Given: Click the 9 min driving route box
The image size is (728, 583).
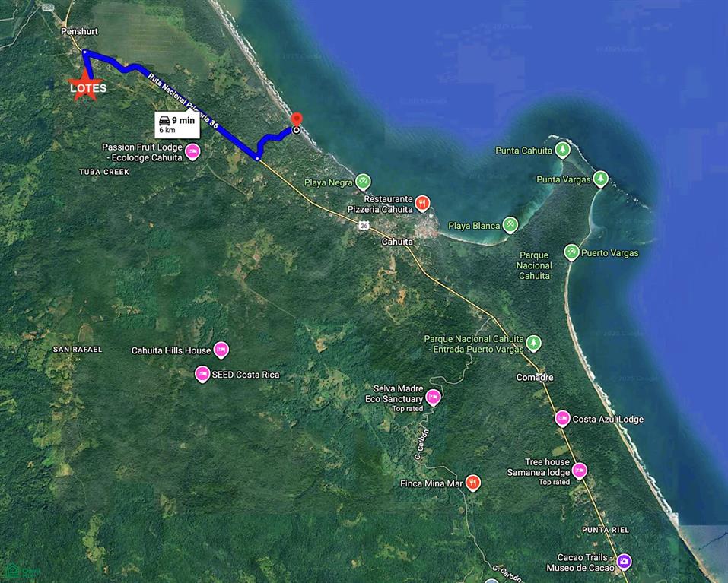Looking at the screenshot, I should (x=177, y=125).
